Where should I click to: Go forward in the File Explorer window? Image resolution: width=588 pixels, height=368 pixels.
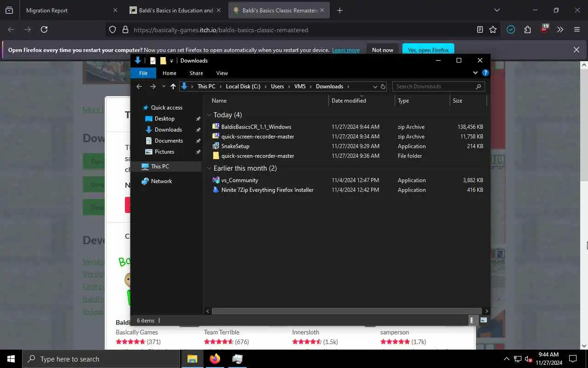click(x=153, y=86)
